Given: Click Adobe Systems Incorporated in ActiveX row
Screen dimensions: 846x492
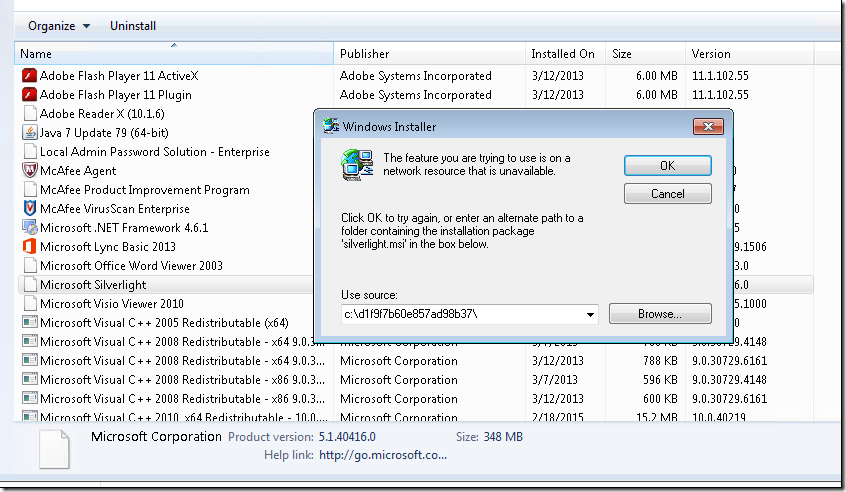Looking at the screenshot, I should (x=415, y=76).
